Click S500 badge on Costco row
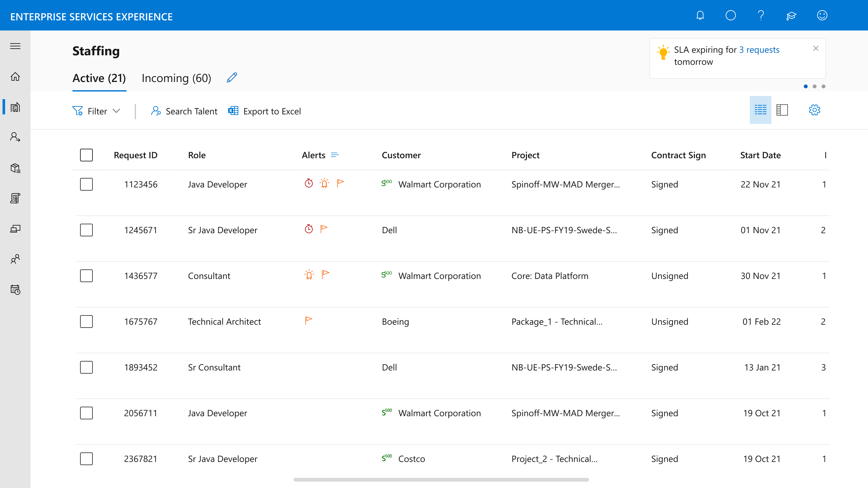This screenshot has width=868, height=488. [x=387, y=458]
